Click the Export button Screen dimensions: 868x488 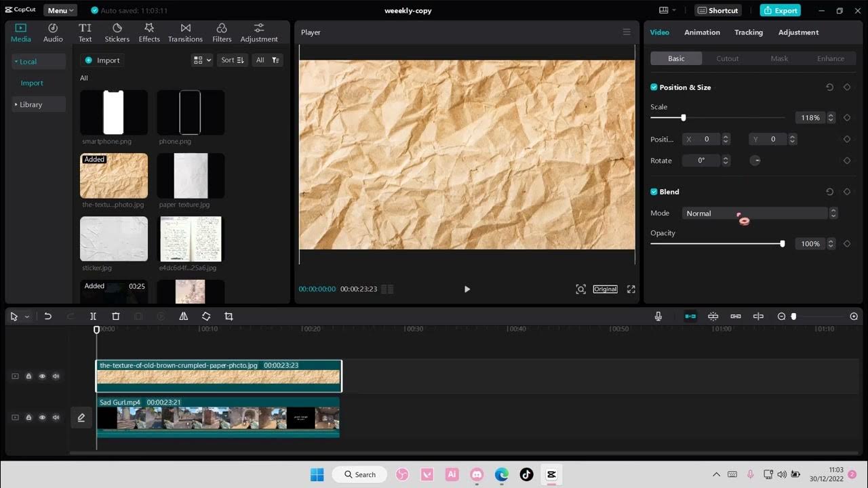pyautogui.click(x=780, y=10)
